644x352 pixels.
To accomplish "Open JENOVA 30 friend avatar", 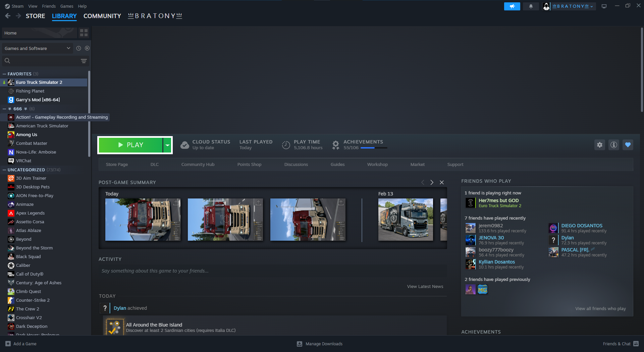I will click(x=470, y=240).
